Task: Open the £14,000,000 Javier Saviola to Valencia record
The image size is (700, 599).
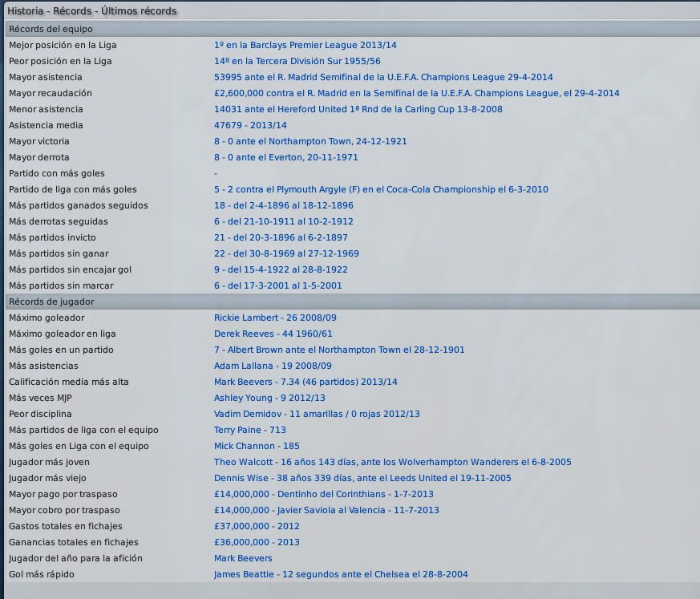Action: pyautogui.click(x=326, y=511)
